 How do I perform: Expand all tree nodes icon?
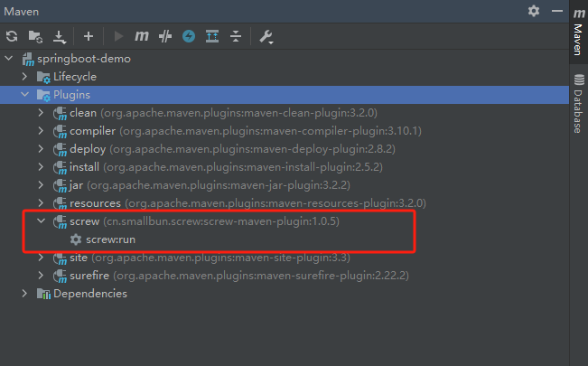(212, 36)
